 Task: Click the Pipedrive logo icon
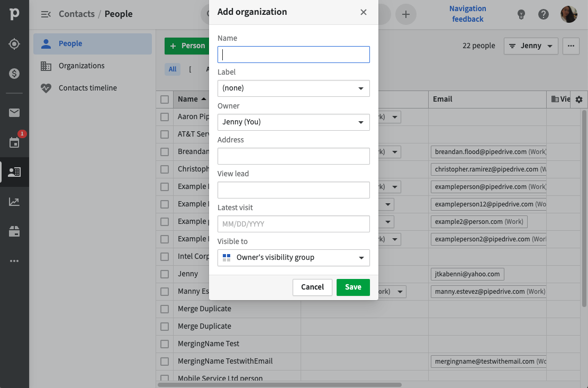[x=14, y=14]
